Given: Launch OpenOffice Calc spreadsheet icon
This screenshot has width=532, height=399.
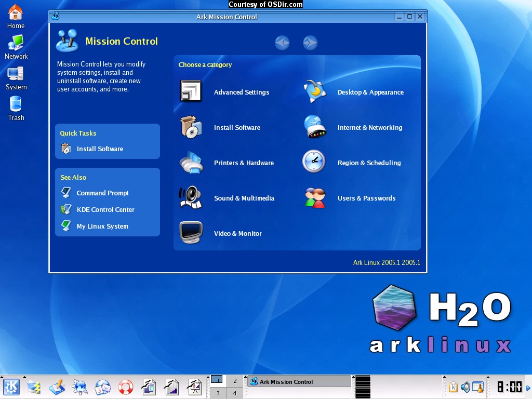Looking at the screenshot, I should point(171,387).
